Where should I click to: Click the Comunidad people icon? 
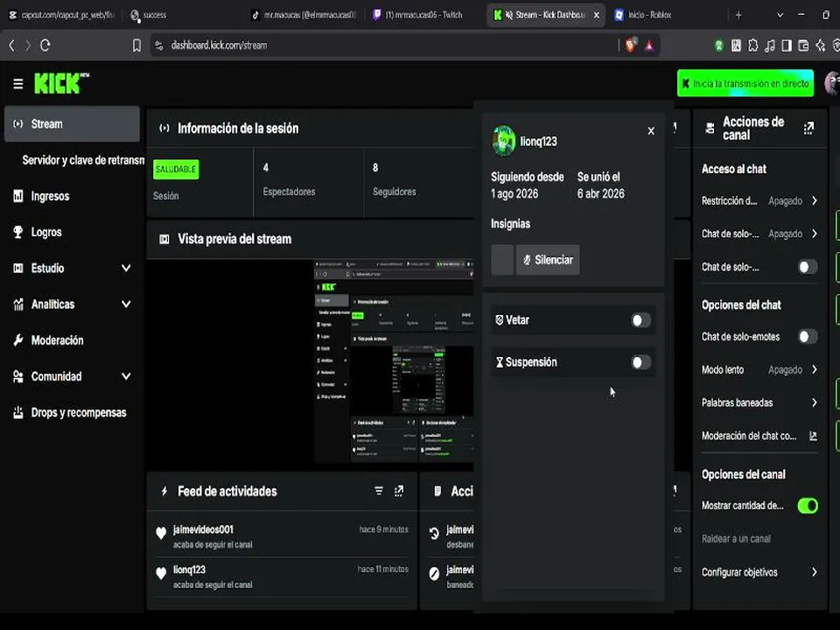click(x=18, y=376)
